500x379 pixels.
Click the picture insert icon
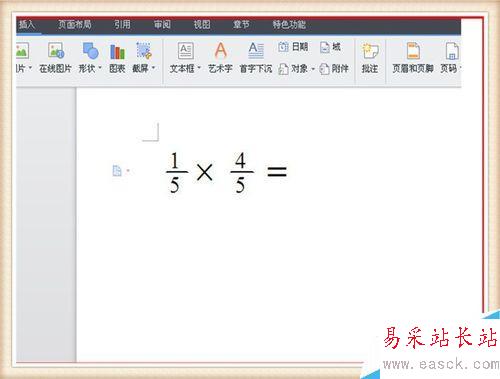[22, 51]
